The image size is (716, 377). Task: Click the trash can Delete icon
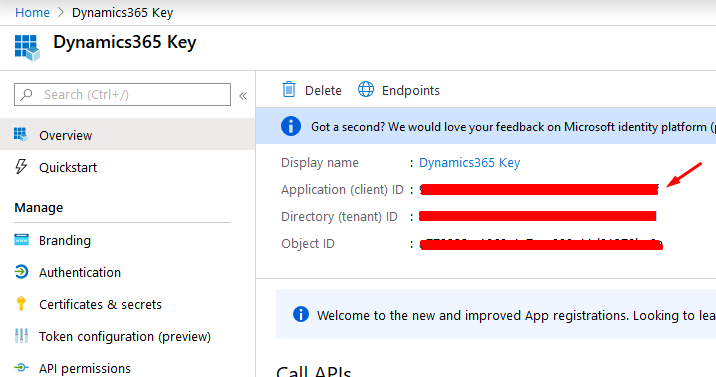(289, 89)
